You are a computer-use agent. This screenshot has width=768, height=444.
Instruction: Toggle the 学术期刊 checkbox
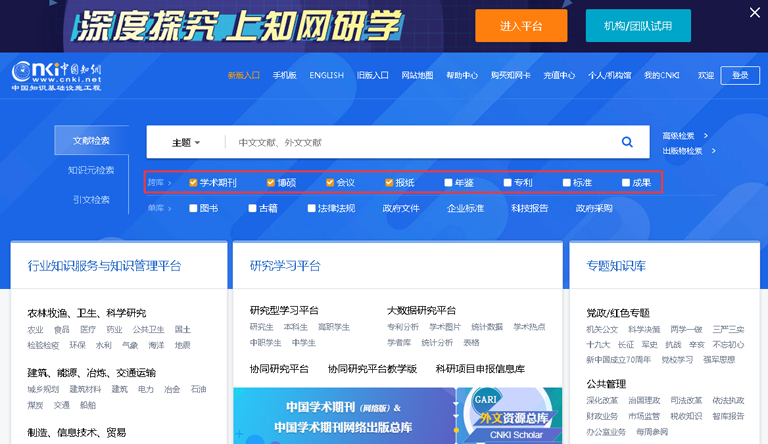pos(193,183)
